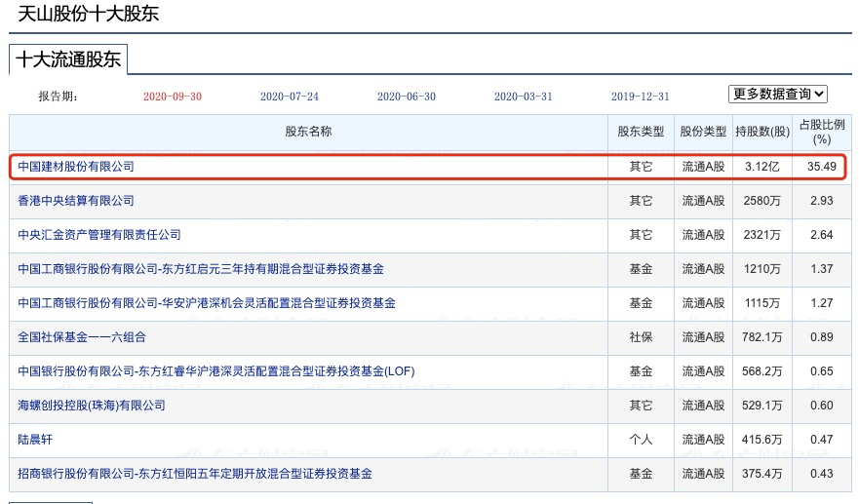Open shareholder 中央汇金资产管理有限责任公司
859x504 pixels.
click(x=99, y=235)
